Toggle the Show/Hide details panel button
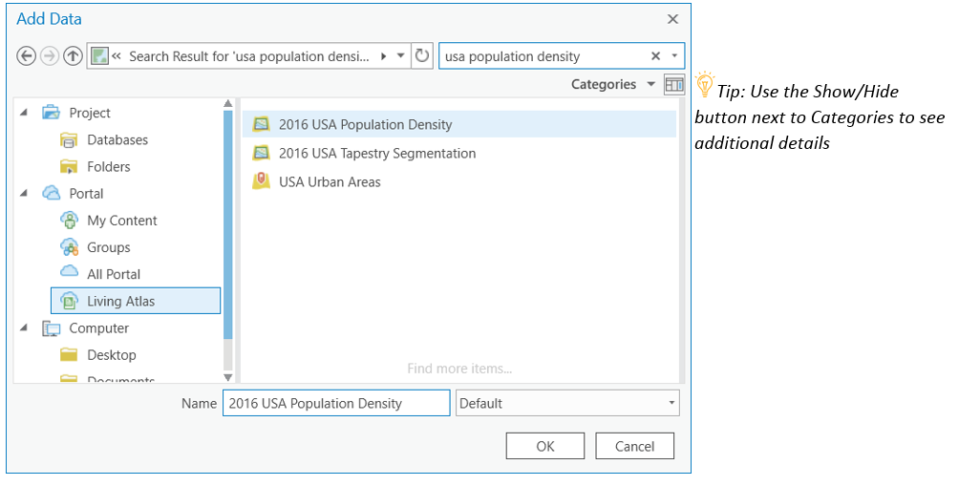Screen dimensions: 980x486 coord(674,84)
